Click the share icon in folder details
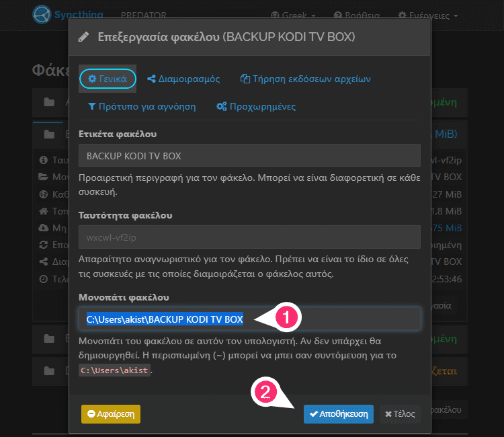Image resolution: width=504 pixels, height=437 pixels. pos(44,262)
